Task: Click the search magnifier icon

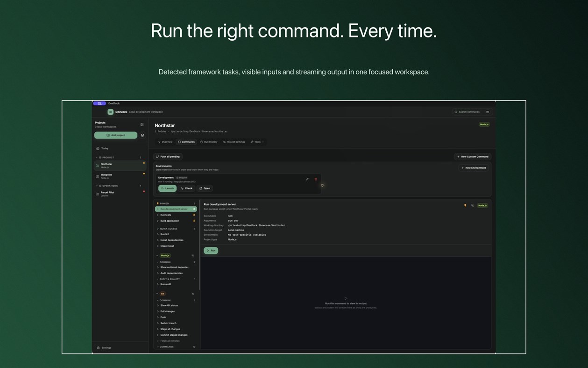Action: point(456,112)
